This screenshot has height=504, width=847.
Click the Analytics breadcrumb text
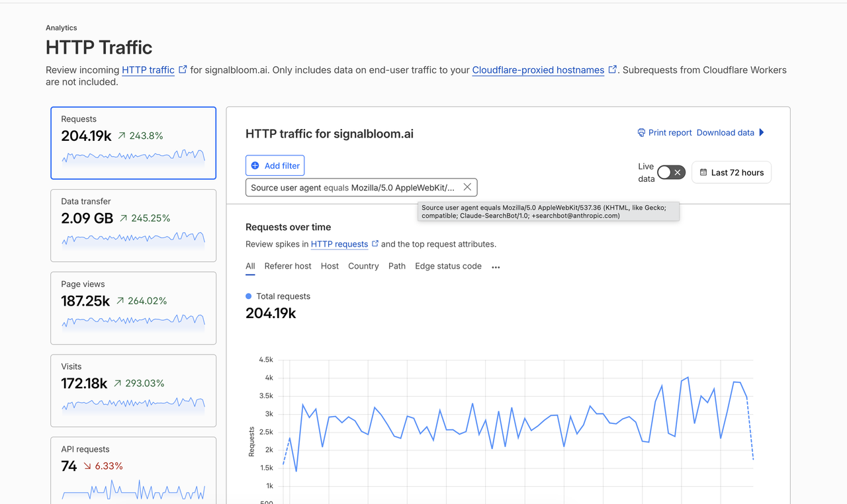pyautogui.click(x=62, y=28)
